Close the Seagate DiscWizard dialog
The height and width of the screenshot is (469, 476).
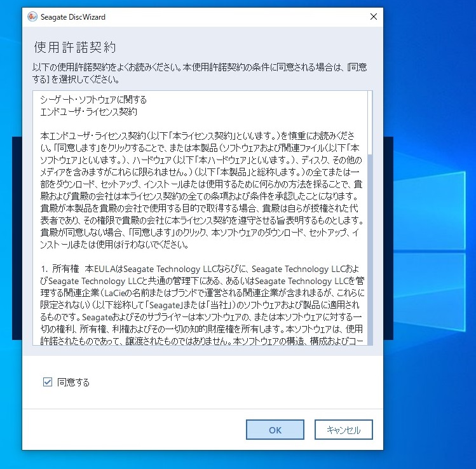tap(374, 17)
